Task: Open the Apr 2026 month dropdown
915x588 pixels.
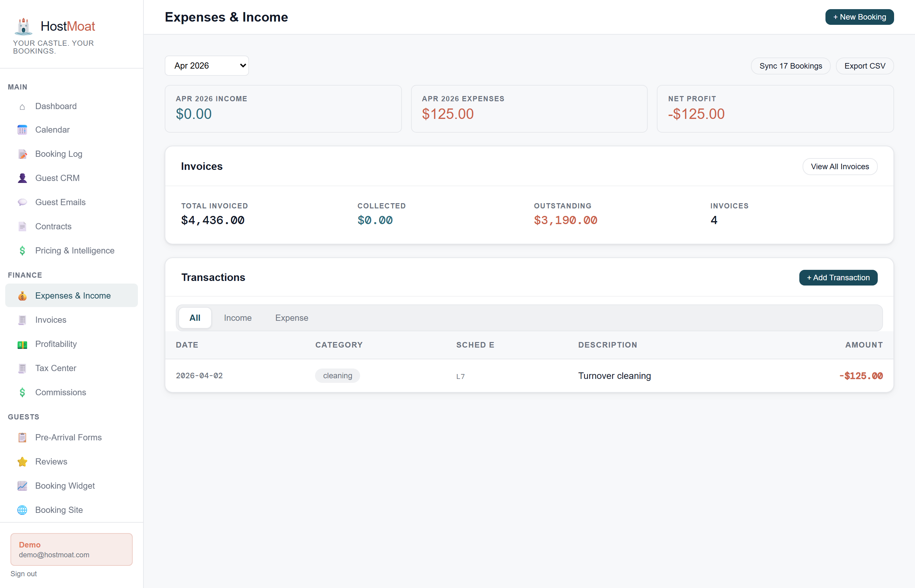Action: [x=207, y=66]
